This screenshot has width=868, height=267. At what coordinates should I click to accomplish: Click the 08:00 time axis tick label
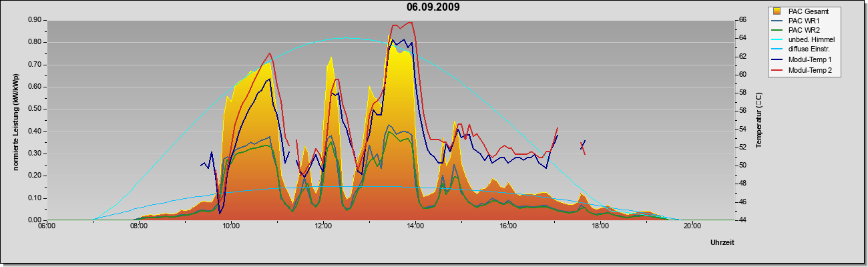(138, 226)
